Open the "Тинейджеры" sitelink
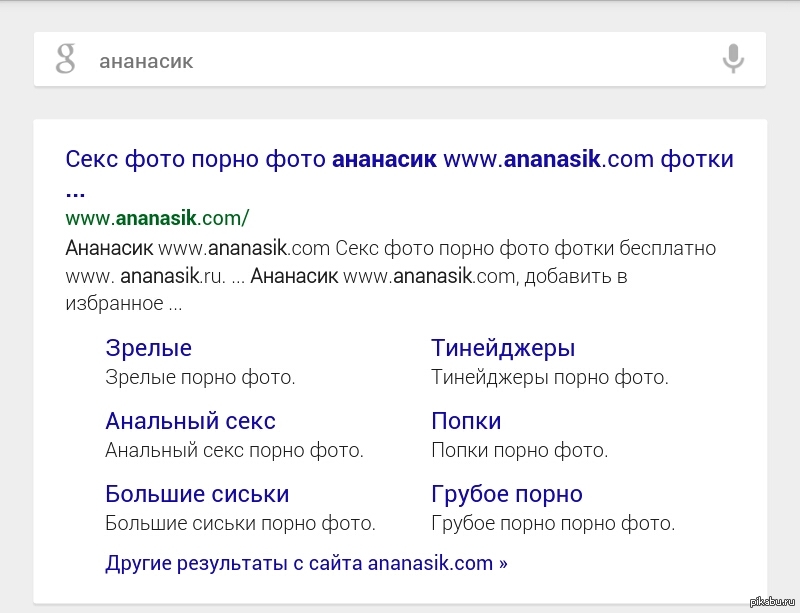 tap(503, 348)
